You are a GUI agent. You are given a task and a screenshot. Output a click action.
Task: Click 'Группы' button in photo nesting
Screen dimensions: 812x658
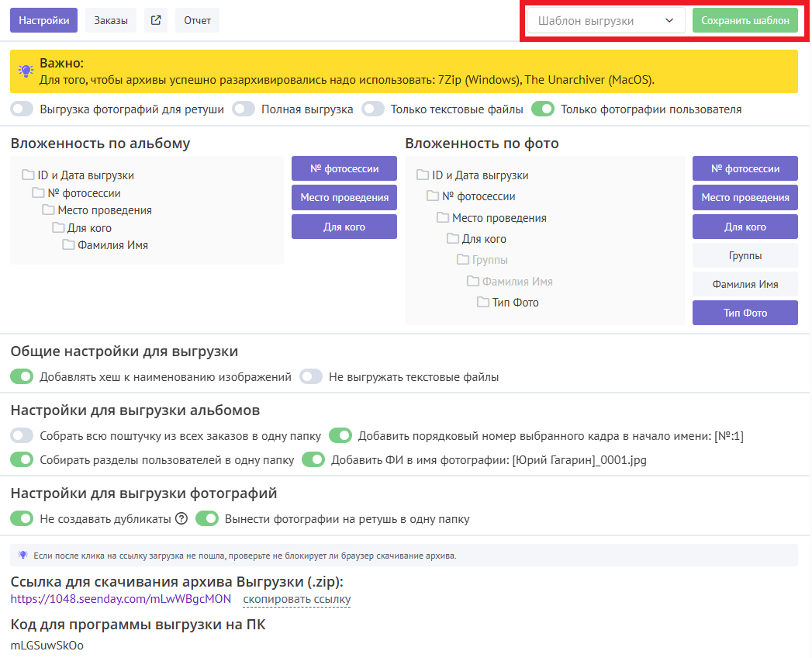[x=745, y=255]
